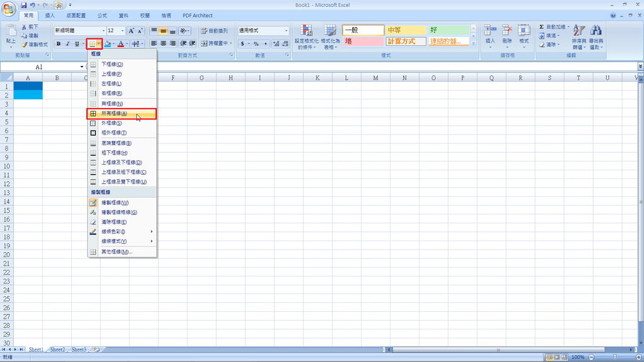This screenshot has width=644, height=362.
Task: Click the Undo icon
Action: point(33,5)
